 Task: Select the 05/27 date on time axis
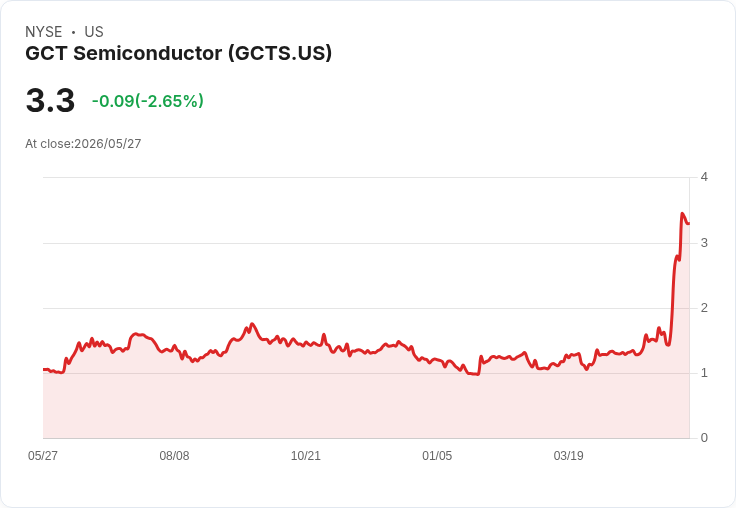(43, 455)
